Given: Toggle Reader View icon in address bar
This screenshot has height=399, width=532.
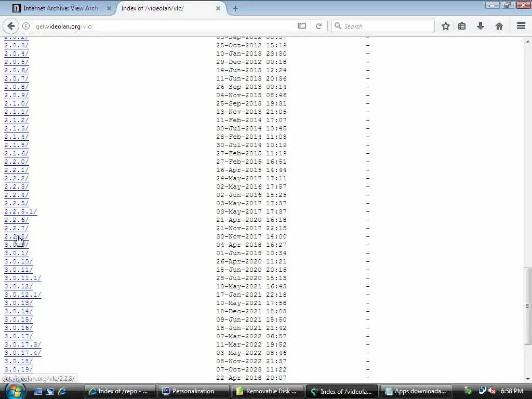Looking at the screenshot, I should 302,26.
